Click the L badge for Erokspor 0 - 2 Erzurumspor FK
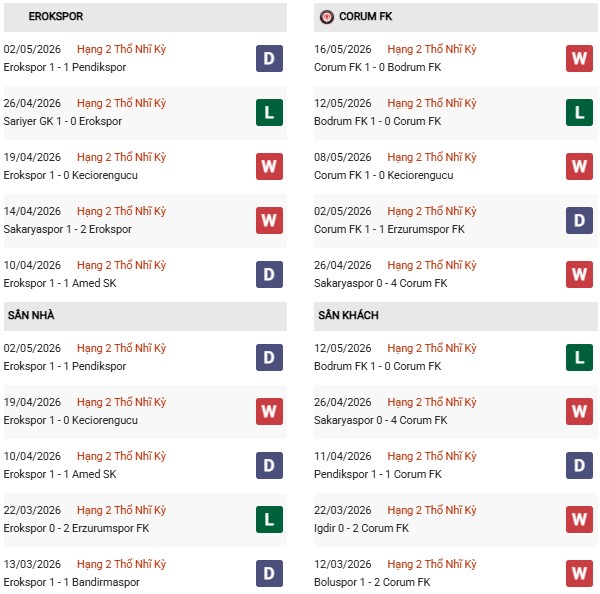Image resolution: width=600 pixels, height=594 pixels. coord(269,519)
